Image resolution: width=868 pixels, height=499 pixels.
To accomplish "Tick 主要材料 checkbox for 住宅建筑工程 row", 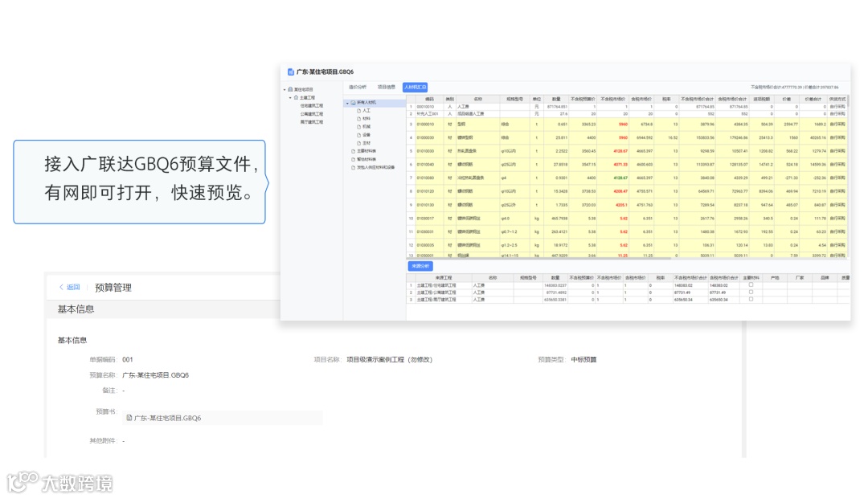I will click(x=751, y=285).
